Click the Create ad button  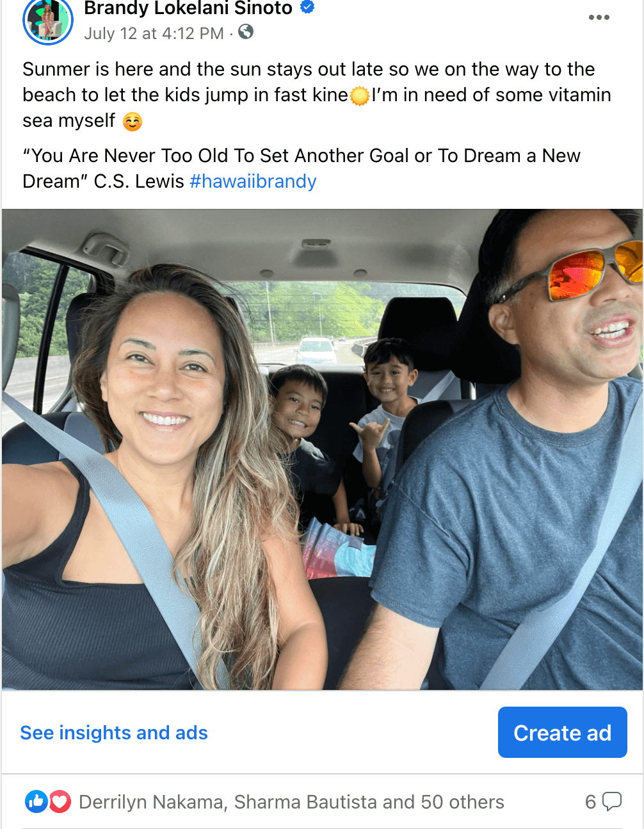pyautogui.click(x=562, y=732)
